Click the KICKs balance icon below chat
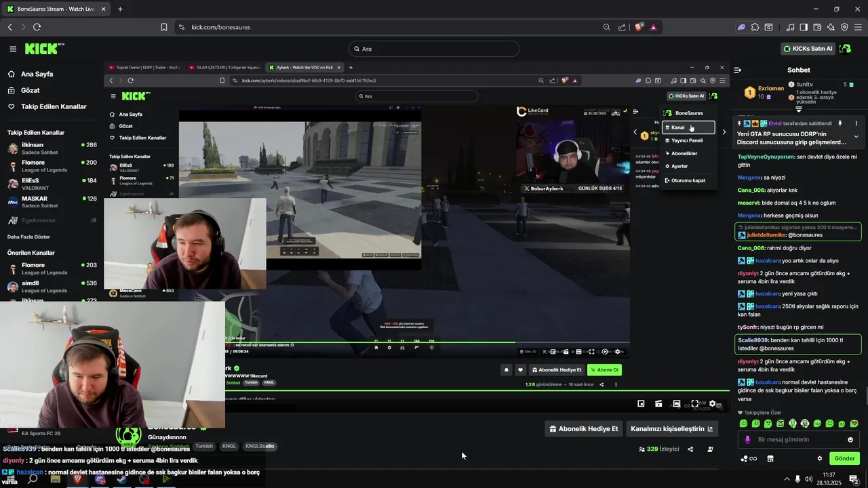The image size is (868, 488). pyautogui.click(x=749, y=459)
